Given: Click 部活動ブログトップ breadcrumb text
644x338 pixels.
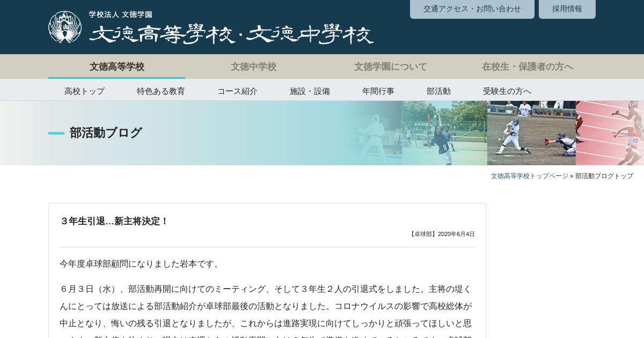Looking at the screenshot, I should (604, 176).
